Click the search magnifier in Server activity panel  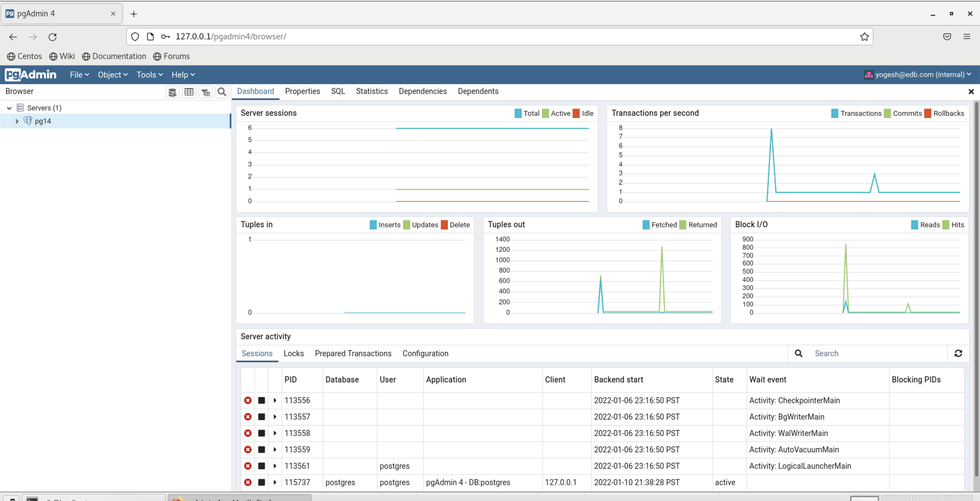[x=798, y=353]
